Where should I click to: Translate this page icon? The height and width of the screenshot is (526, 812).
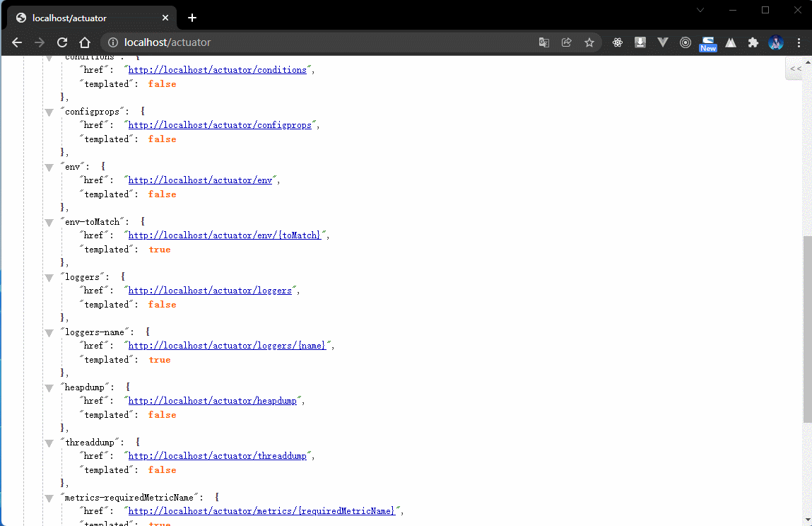point(543,42)
